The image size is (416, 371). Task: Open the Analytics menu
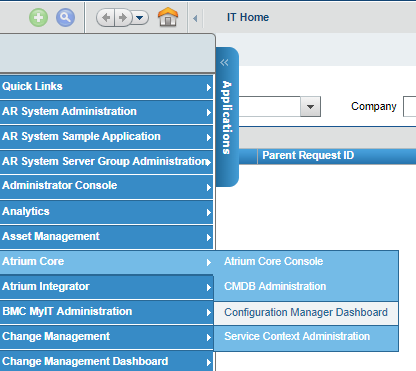click(x=106, y=212)
